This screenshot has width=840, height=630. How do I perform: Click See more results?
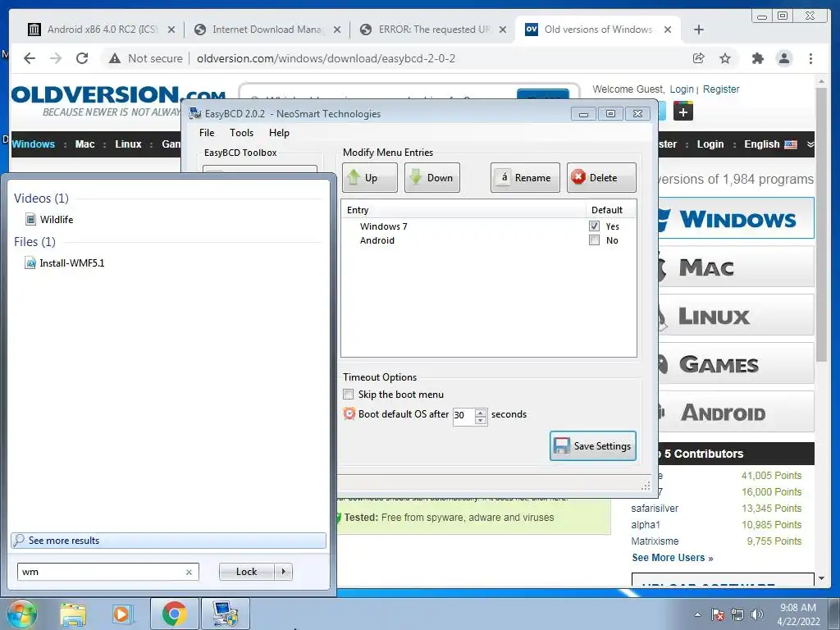click(168, 540)
